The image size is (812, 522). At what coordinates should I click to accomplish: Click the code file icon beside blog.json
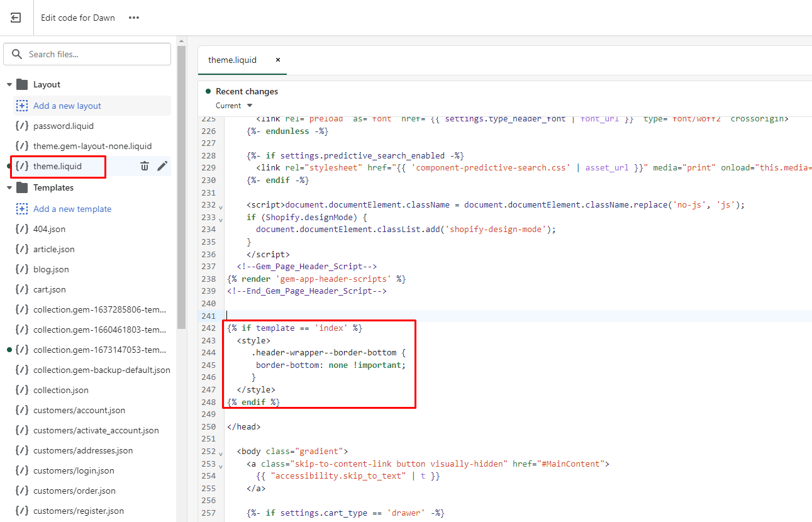coord(22,269)
